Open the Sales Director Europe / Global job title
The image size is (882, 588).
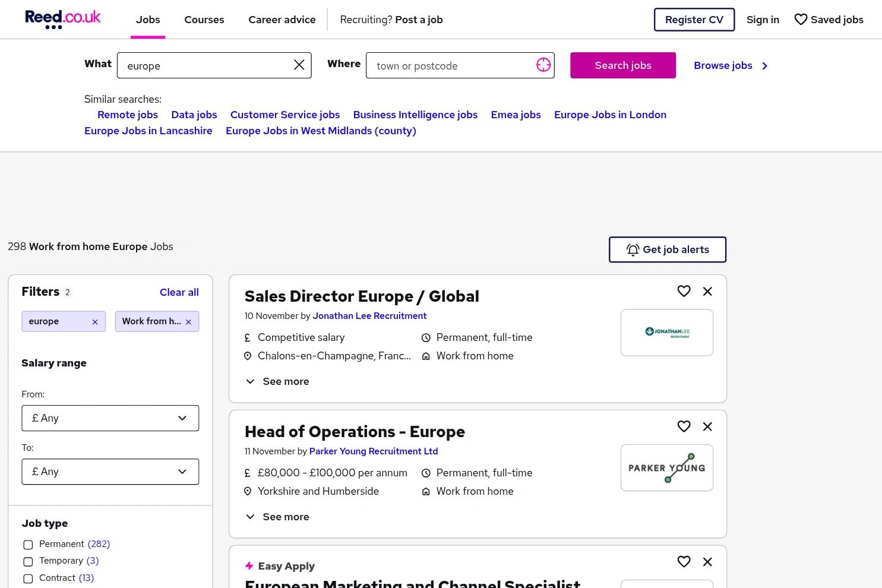tap(362, 296)
